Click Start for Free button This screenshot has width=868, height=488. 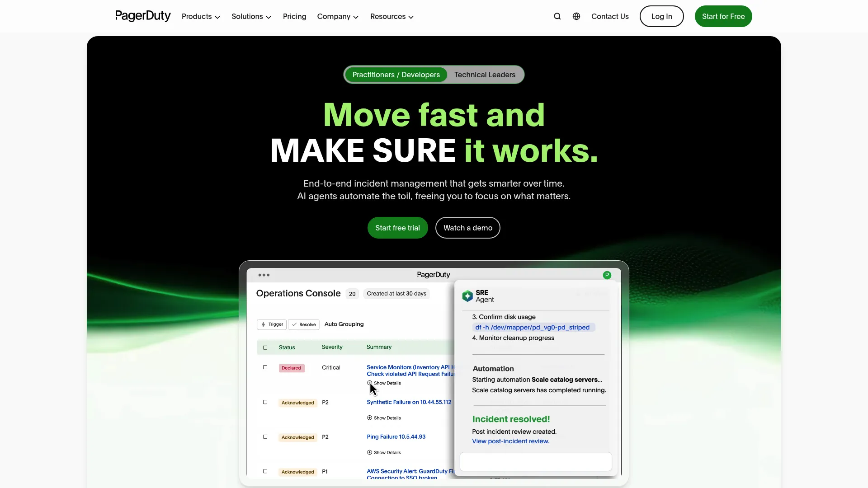723,16
